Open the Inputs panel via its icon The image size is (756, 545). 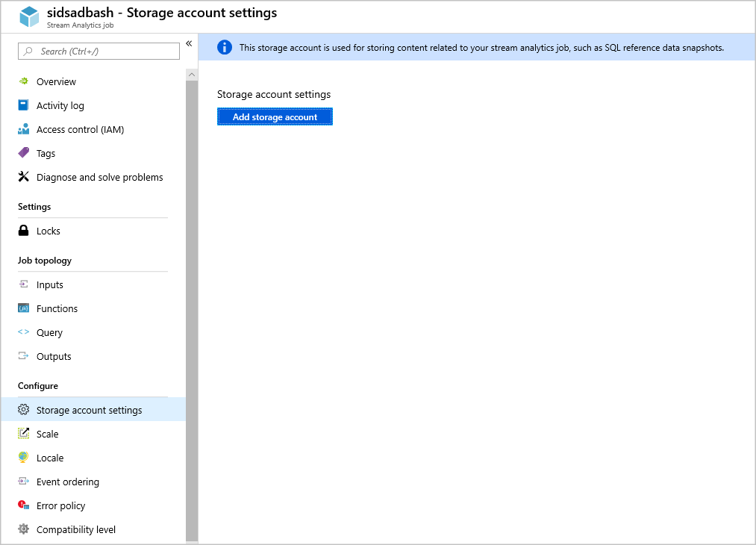click(25, 284)
